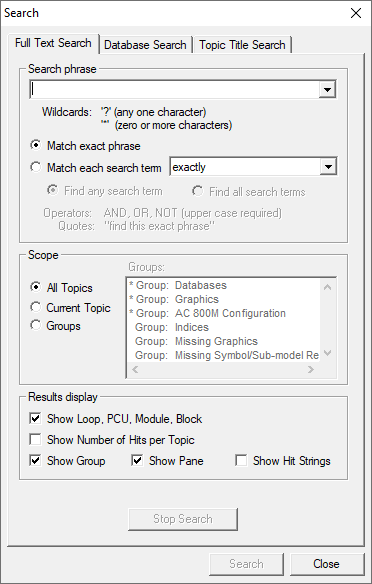Open the Topic Title Search tab
The height and width of the screenshot is (584, 372).
coord(242,45)
